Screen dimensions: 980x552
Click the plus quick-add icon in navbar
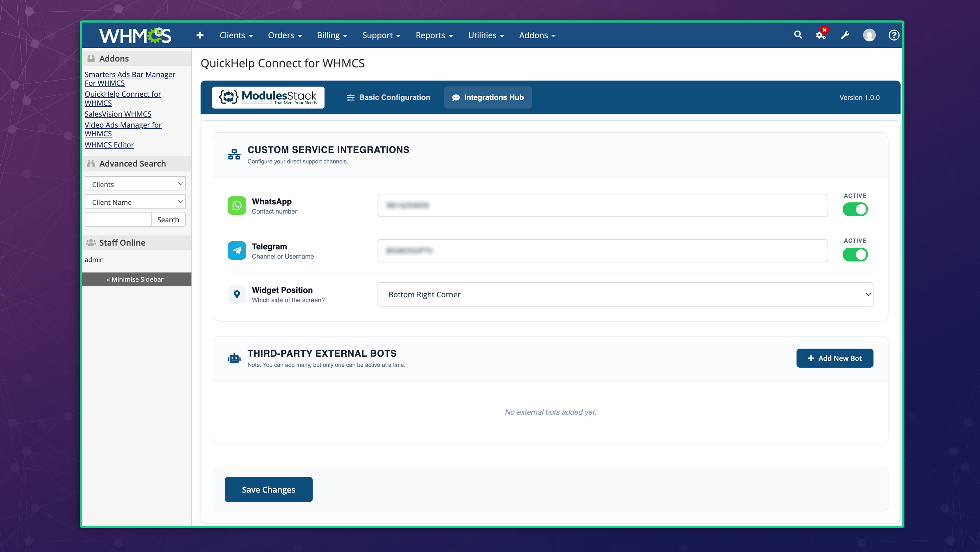click(200, 35)
